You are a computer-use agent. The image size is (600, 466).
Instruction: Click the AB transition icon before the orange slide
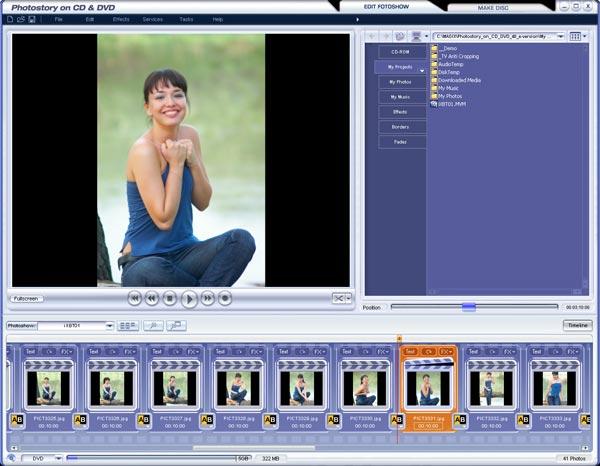pyautogui.click(x=397, y=420)
